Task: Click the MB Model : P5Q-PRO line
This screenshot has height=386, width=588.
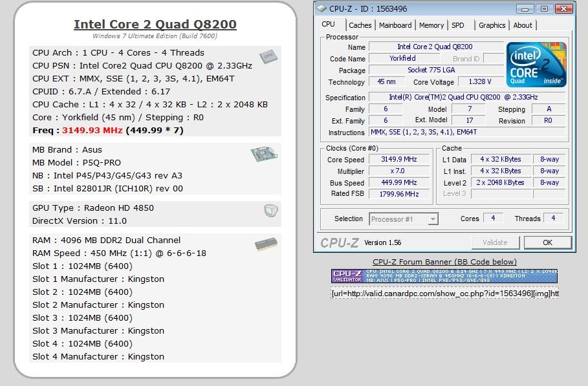Action: tap(76, 163)
